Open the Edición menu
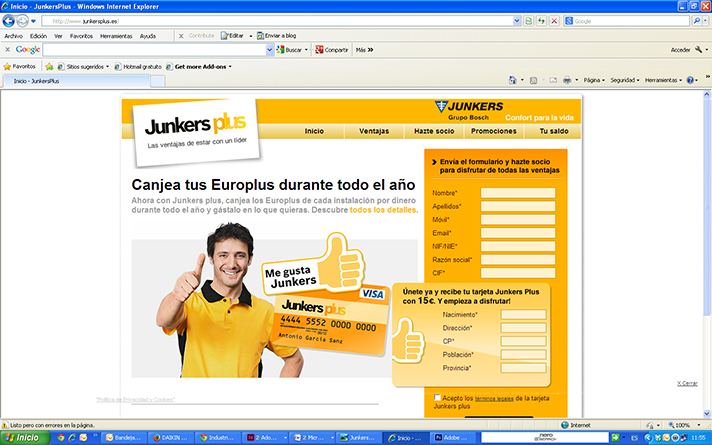The image size is (712, 445). point(38,36)
